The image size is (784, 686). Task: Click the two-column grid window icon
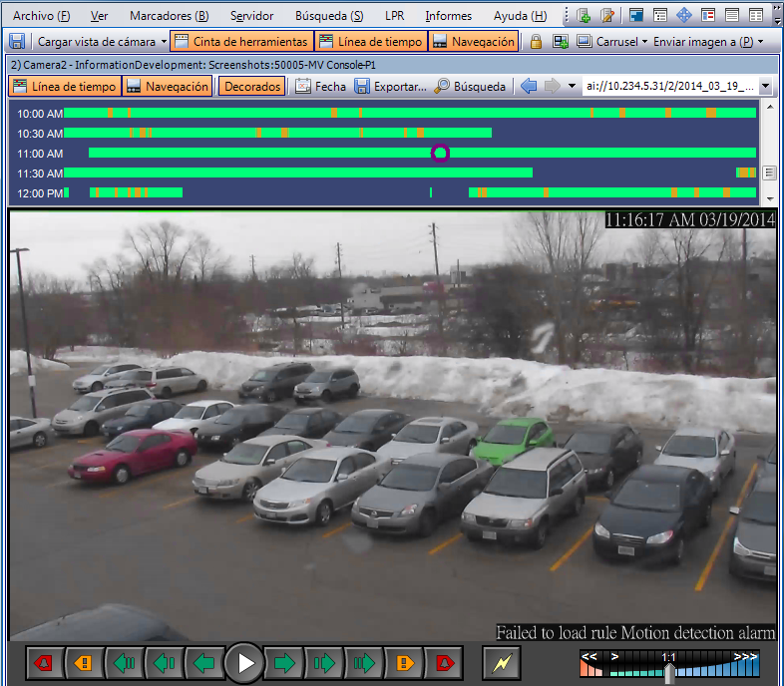point(756,16)
